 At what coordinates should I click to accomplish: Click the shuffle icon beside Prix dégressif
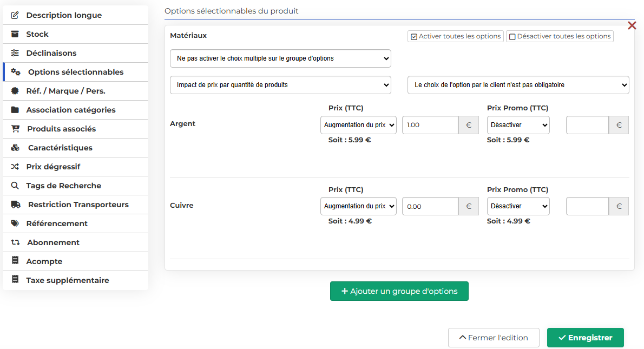(x=15, y=167)
